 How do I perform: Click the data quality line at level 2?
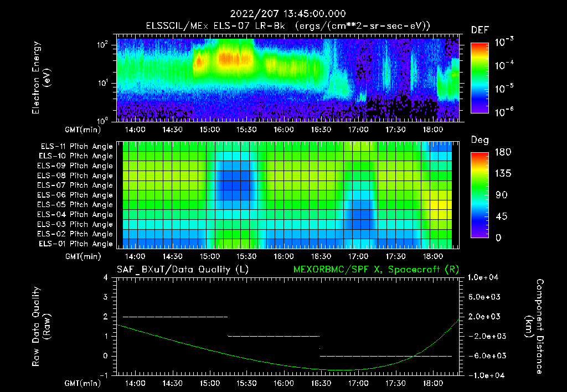tap(176, 317)
